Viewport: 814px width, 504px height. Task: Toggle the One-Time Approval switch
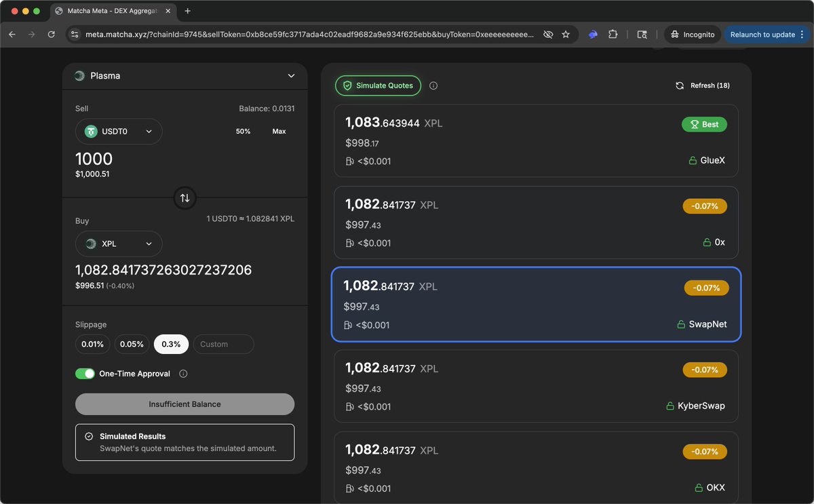pos(85,374)
